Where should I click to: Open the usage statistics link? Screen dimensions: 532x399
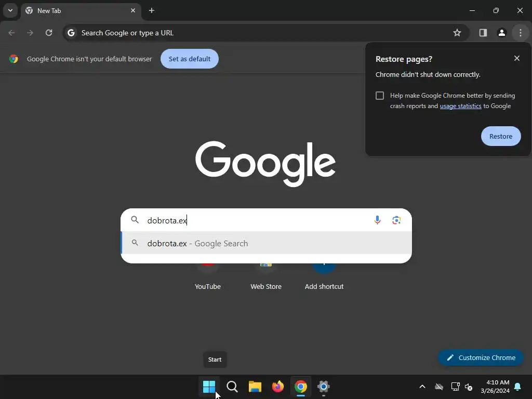click(x=460, y=106)
